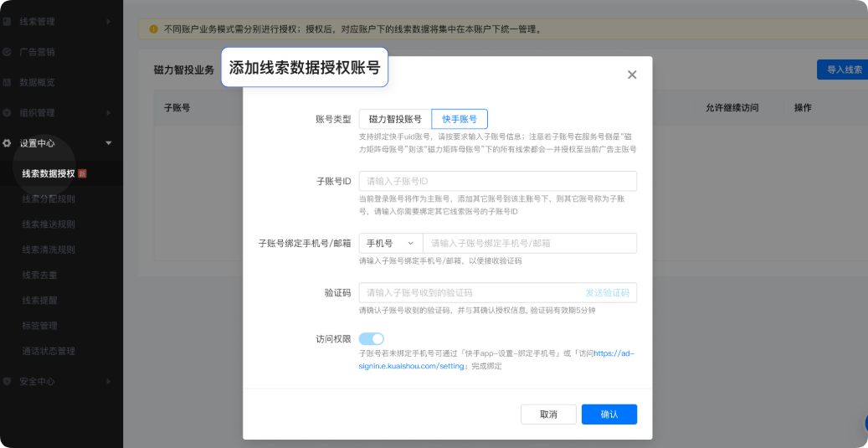Expand the 组织管理 arrow
Image resolution: width=868 pixels, height=448 pixels.
coord(109,112)
